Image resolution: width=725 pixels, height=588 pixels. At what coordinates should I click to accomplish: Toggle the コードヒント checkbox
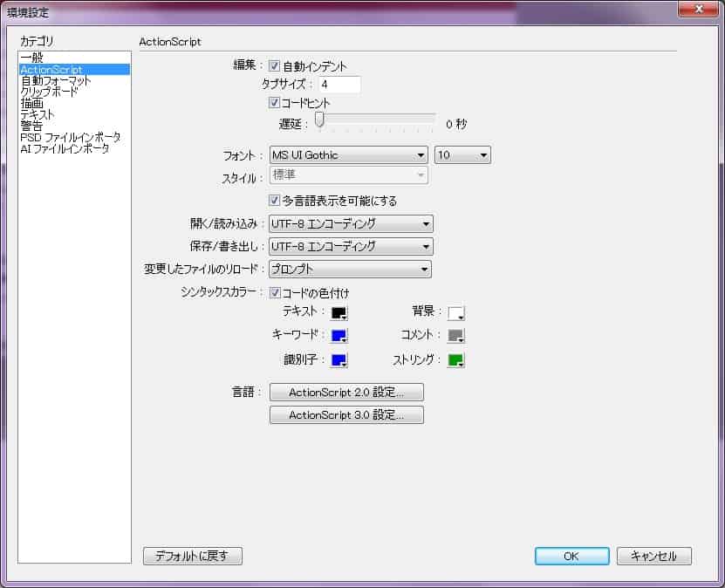click(274, 103)
